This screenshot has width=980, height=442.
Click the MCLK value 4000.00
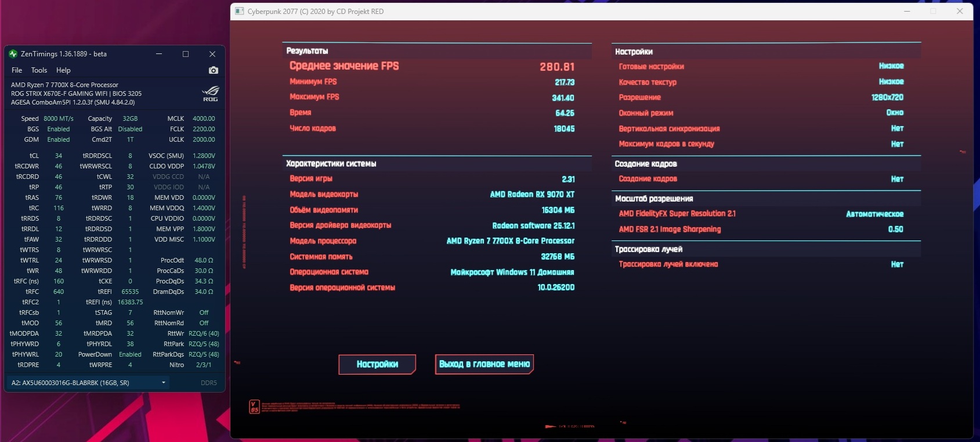[204, 118]
